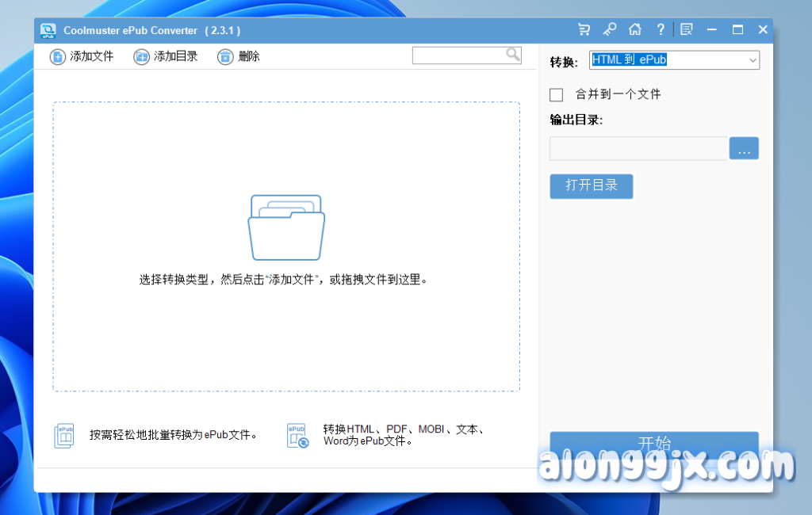Click the magnifier search icon
Screen dimensions: 812x515
pyautogui.click(x=513, y=55)
